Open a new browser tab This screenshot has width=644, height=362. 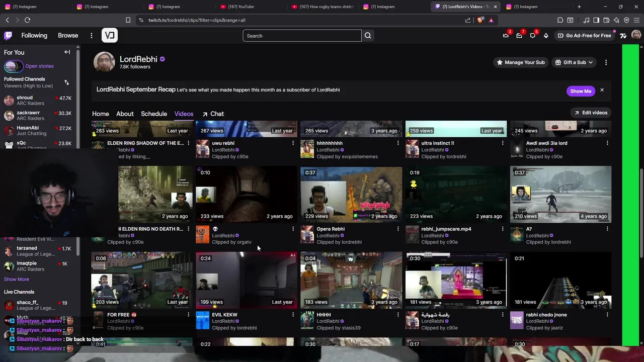(579, 7)
